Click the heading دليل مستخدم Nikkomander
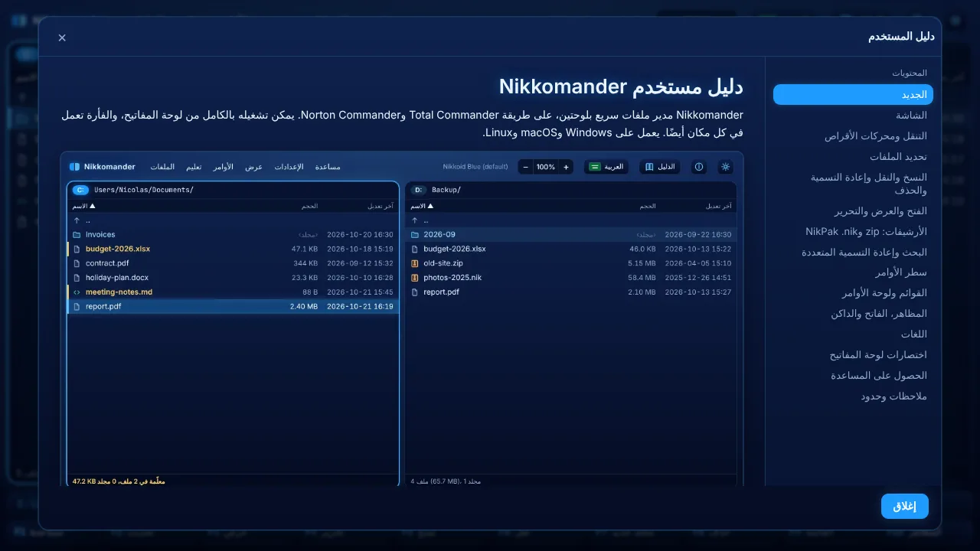This screenshot has width=980, height=551. [x=621, y=86]
